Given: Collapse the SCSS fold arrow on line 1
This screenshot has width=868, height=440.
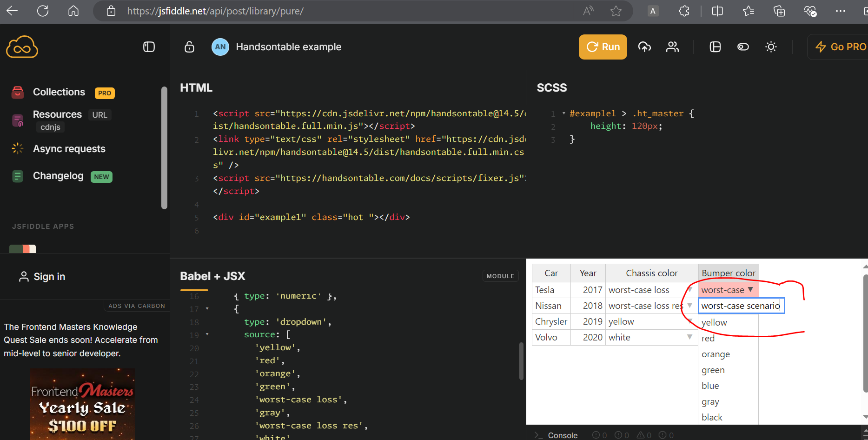Looking at the screenshot, I should 563,113.
